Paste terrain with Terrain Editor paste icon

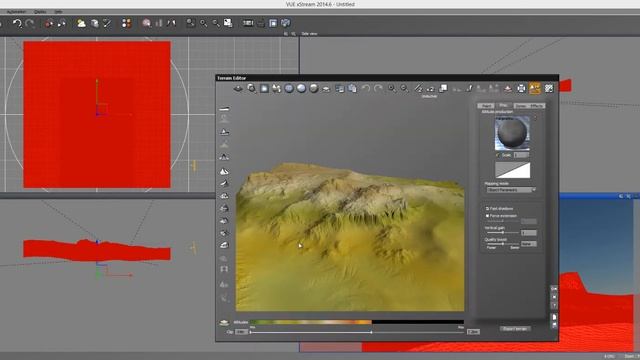pyautogui.click(x=352, y=88)
